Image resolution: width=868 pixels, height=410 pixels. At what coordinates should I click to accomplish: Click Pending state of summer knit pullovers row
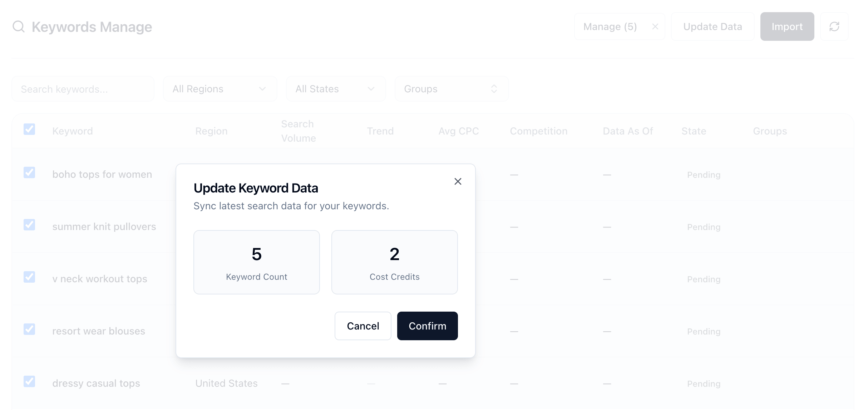coord(704,227)
